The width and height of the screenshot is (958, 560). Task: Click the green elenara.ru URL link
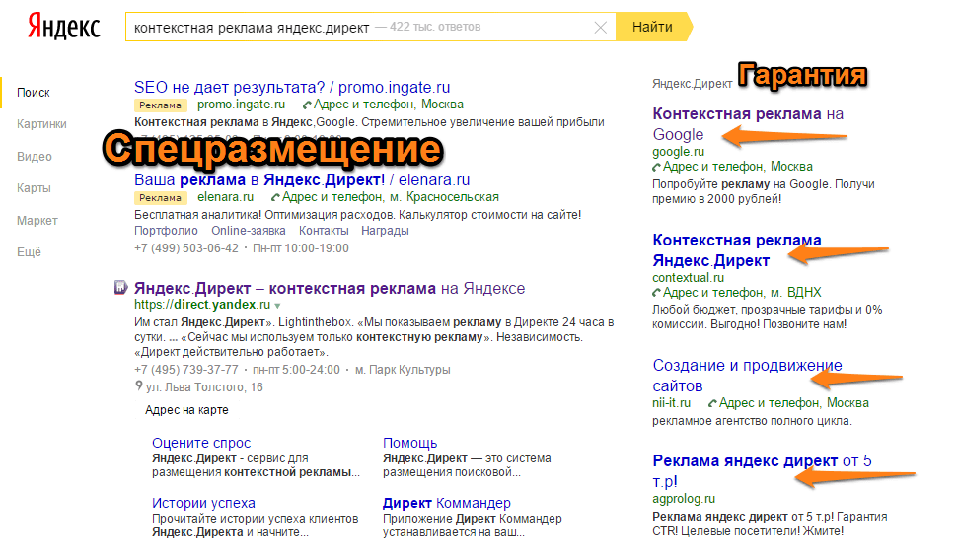225,197
